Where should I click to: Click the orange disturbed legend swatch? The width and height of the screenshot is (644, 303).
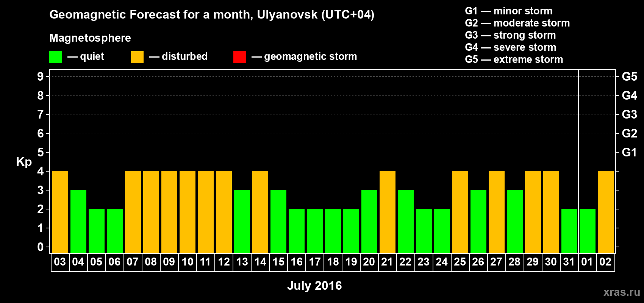(137, 57)
